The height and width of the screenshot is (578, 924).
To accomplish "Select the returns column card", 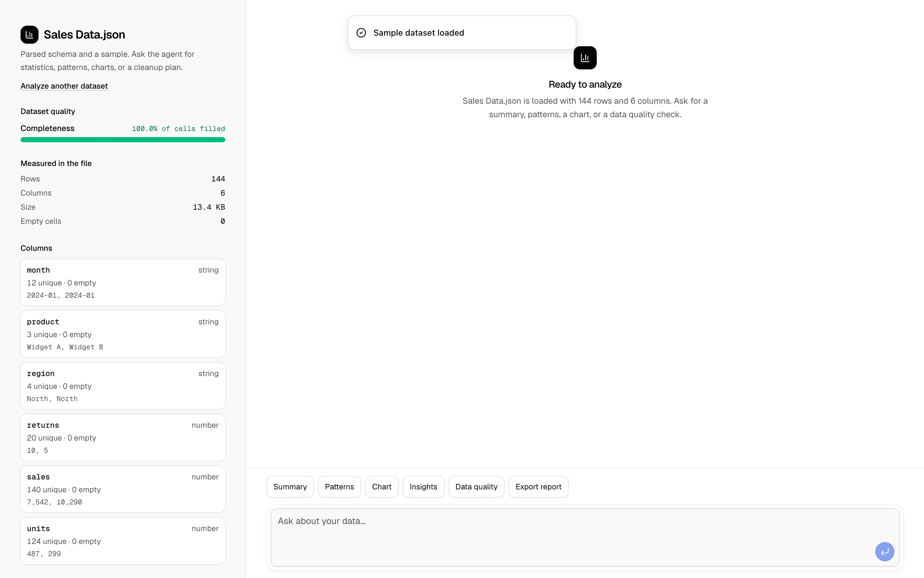I will (x=123, y=437).
